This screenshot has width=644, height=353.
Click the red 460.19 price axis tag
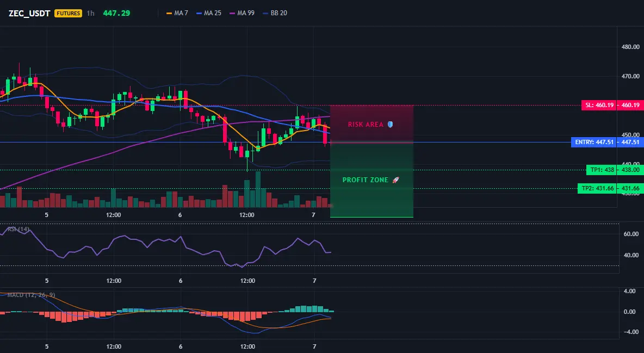tap(630, 105)
